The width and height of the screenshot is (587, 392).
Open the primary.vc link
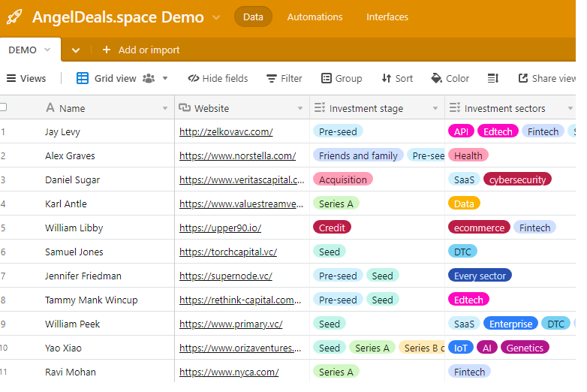(231, 324)
